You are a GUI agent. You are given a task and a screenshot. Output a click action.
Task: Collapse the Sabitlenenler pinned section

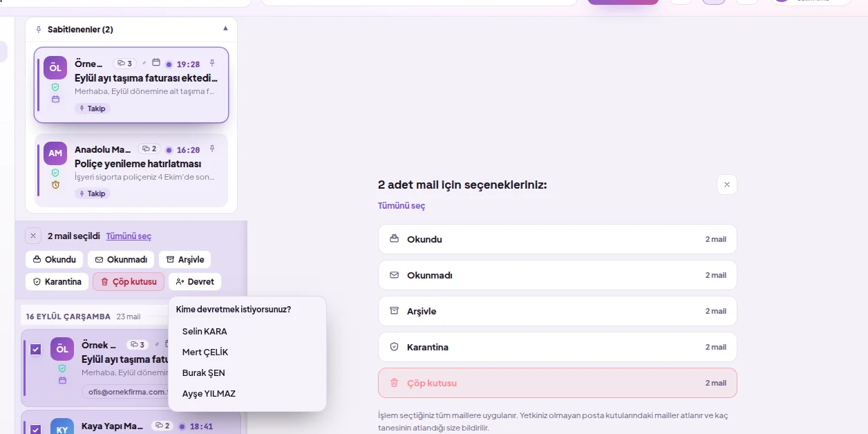click(x=225, y=29)
